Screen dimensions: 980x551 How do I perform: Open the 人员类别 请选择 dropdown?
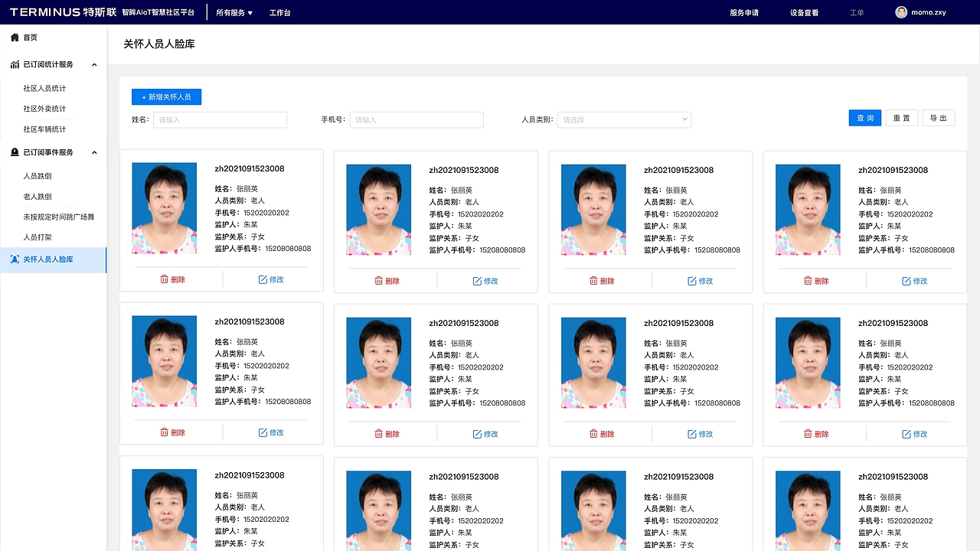622,119
